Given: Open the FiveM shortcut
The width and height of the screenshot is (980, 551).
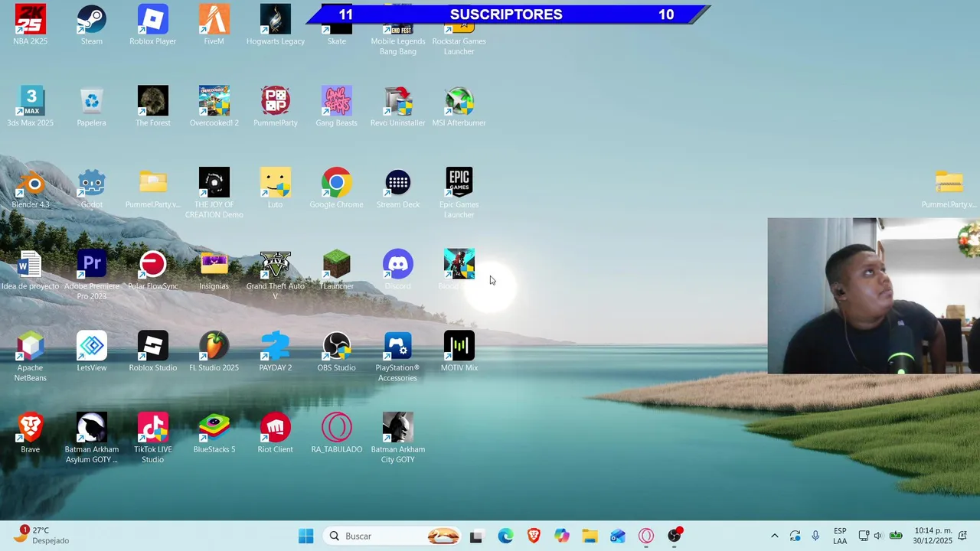Looking at the screenshot, I should [214, 21].
